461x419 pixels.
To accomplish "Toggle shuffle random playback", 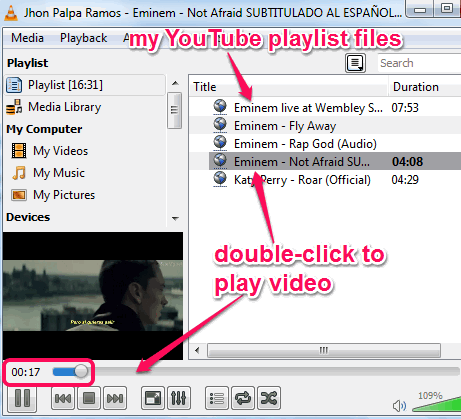I will 269,398.
